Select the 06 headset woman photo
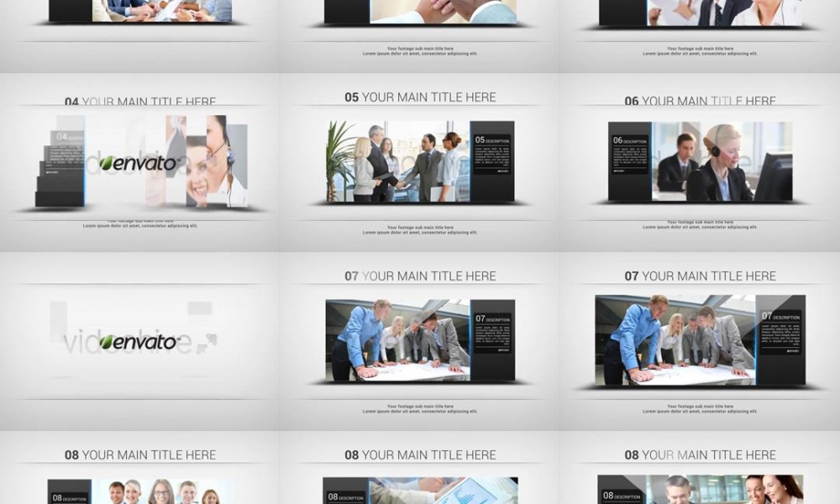 pos(722,161)
